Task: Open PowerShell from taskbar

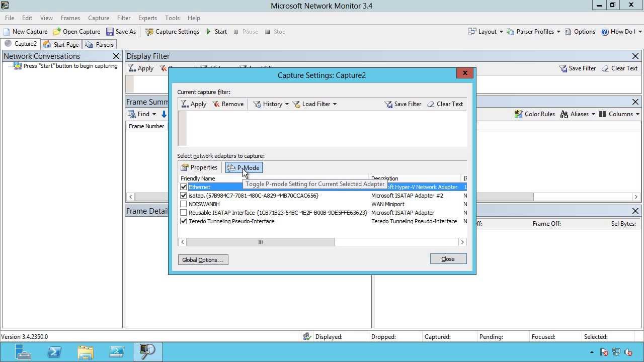Action: pos(54,352)
